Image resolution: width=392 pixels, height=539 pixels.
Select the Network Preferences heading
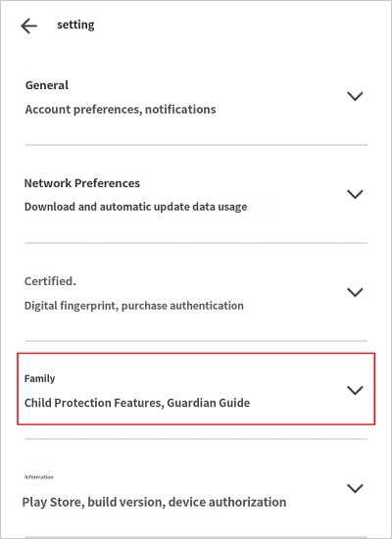pyautogui.click(x=82, y=183)
